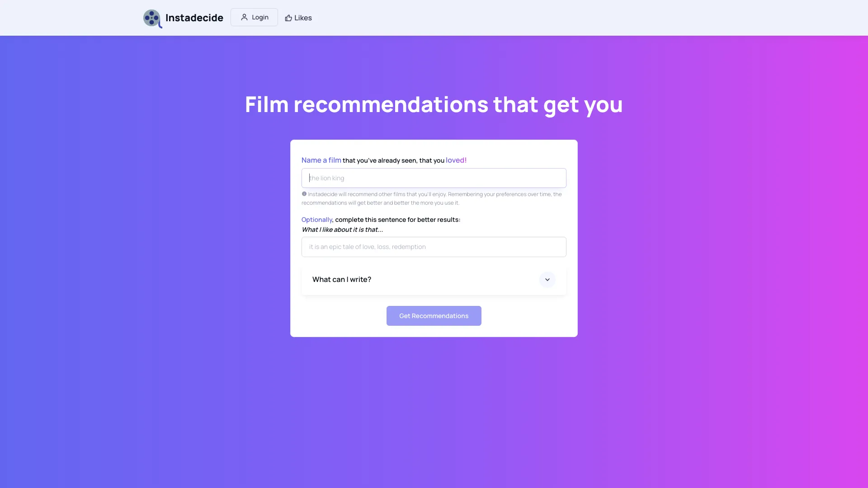Click the thumbs-up icon next to Likes
The image size is (868, 488).
coord(288,18)
